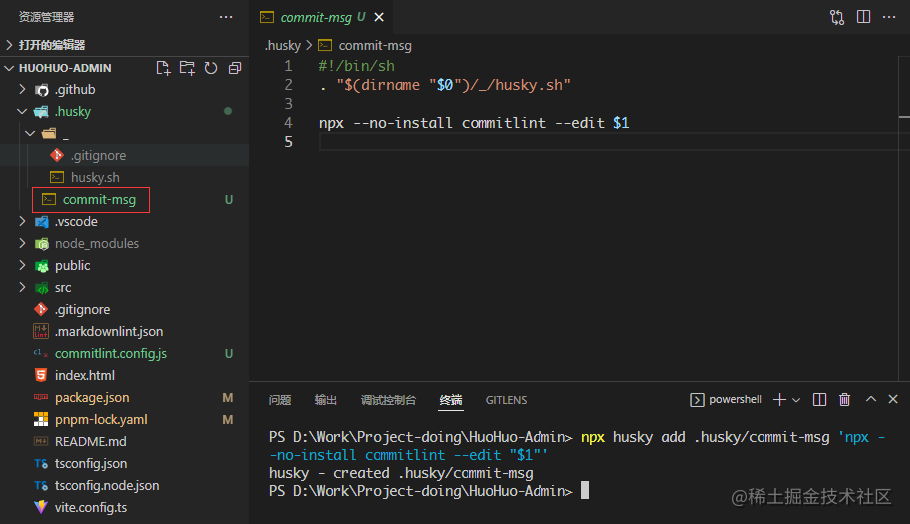Refresh the explorer file tree
Image resolution: width=910 pixels, height=524 pixels.
(x=211, y=68)
